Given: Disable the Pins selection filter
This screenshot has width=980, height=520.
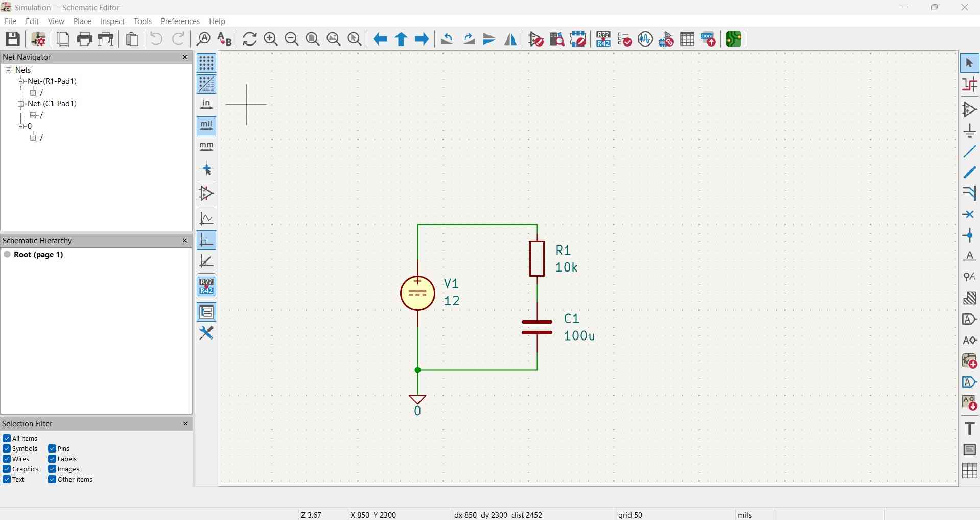Looking at the screenshot, I should [x=52, y=448].
